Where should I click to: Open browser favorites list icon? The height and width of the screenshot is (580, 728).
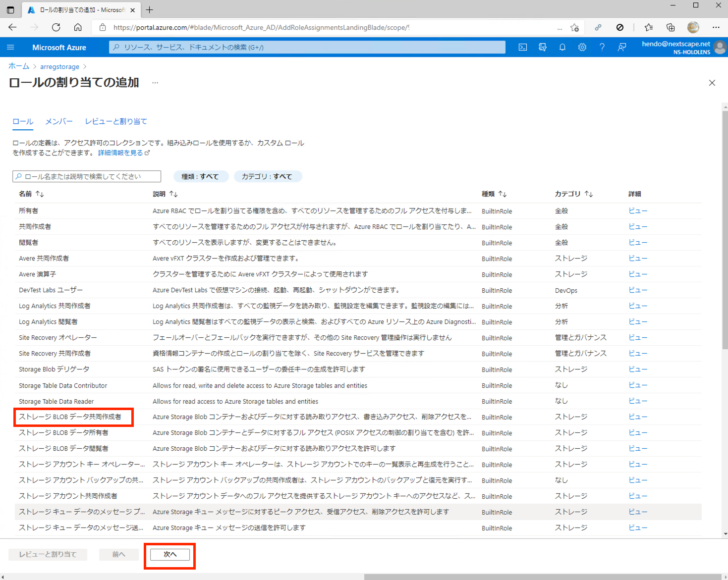coord(648,27)
